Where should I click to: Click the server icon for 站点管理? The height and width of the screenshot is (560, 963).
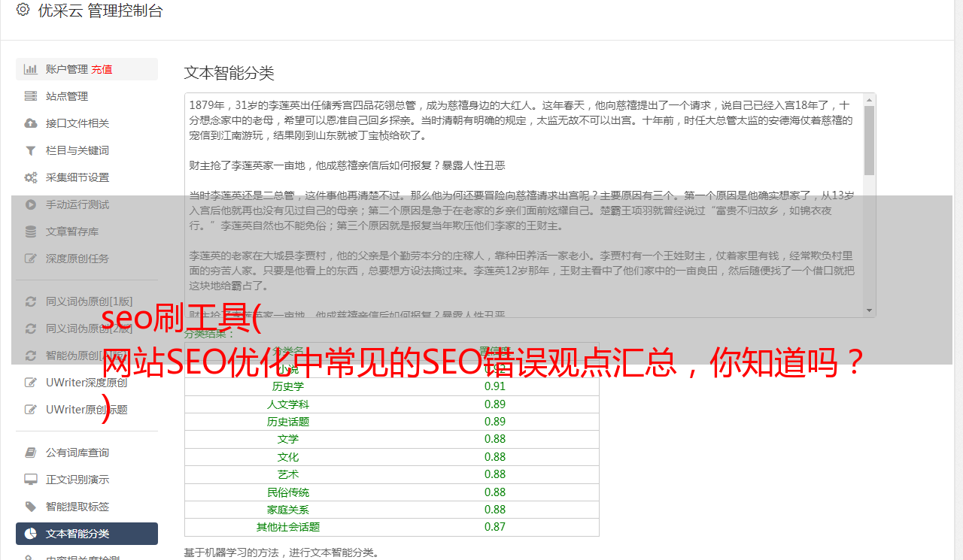point(31,96)
